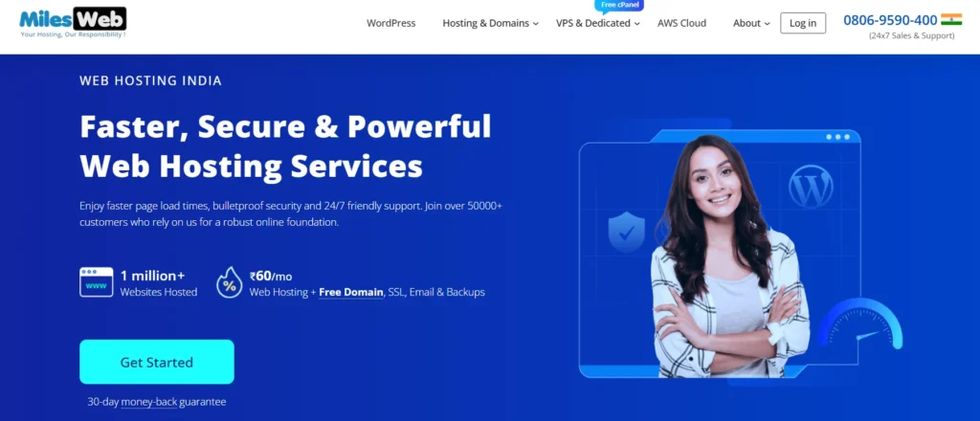
Task: Click the India flag icon
Action: [951, 19]
